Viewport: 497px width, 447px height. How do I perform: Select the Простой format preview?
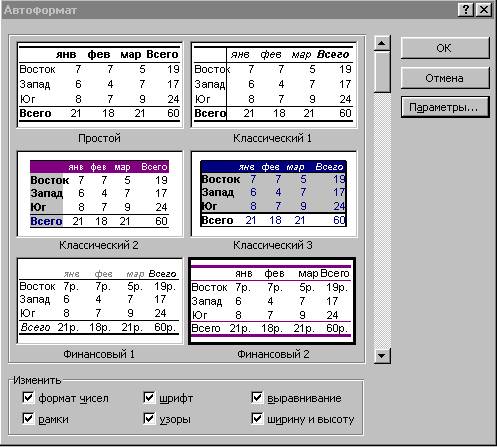pos(100,85)
